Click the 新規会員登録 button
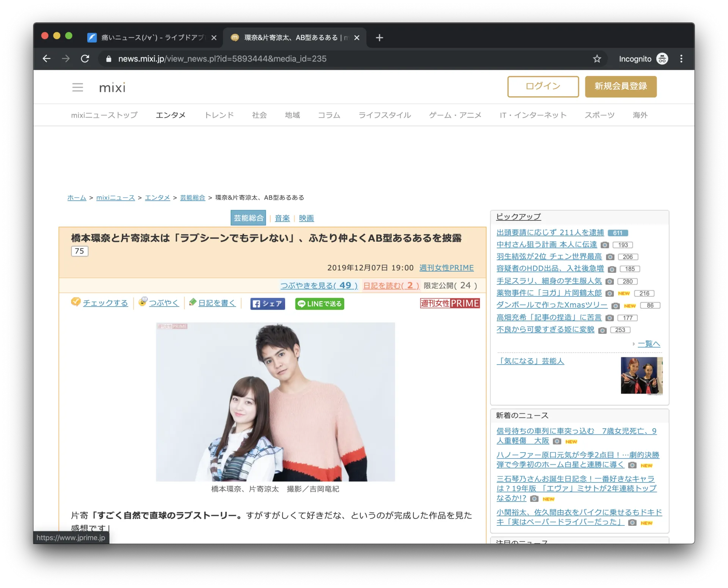This screenshot has height=588, width=728. [x=620, y=86]
